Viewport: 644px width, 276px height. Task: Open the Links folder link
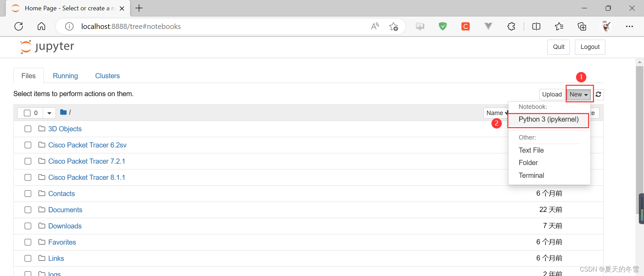tap(56, 258)
